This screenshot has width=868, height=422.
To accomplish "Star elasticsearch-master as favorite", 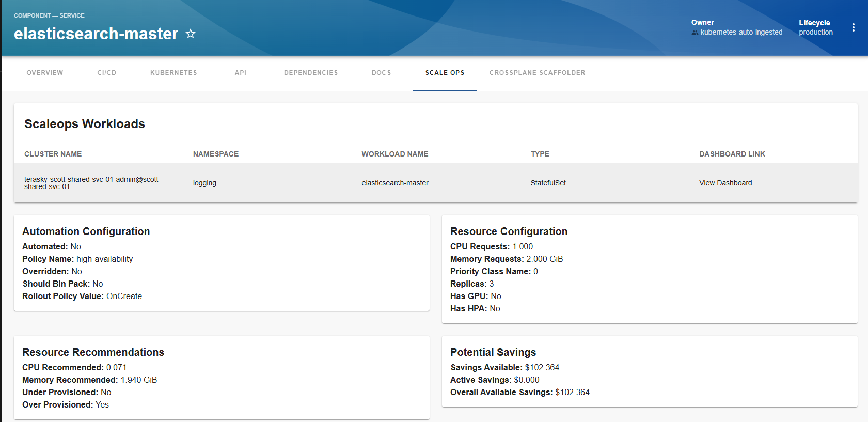I will coord(191,34).
